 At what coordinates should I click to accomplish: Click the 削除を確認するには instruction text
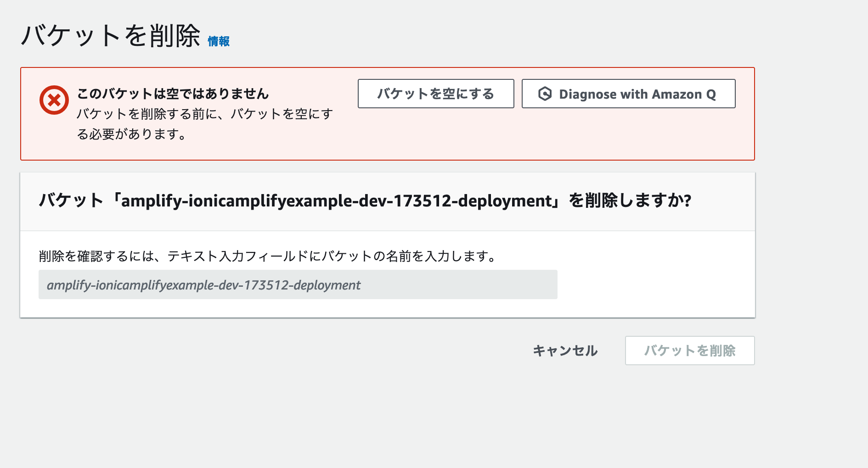pyautogui.click(x=266, y=257)
